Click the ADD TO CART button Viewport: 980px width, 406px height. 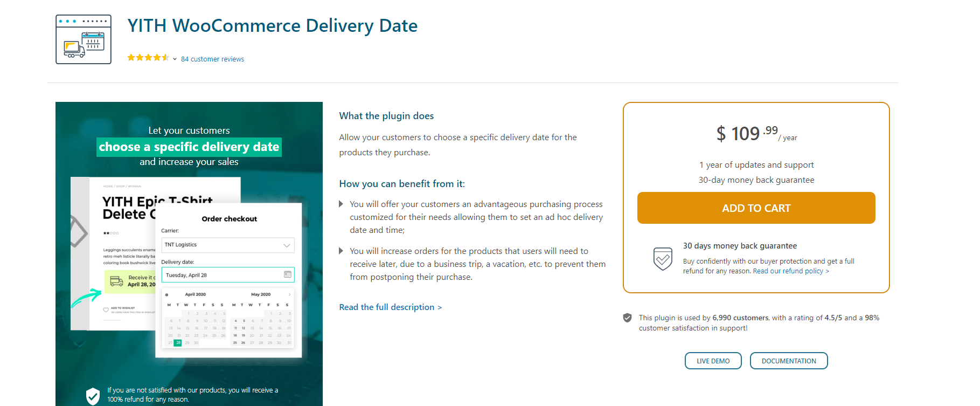tap(756, 208)
